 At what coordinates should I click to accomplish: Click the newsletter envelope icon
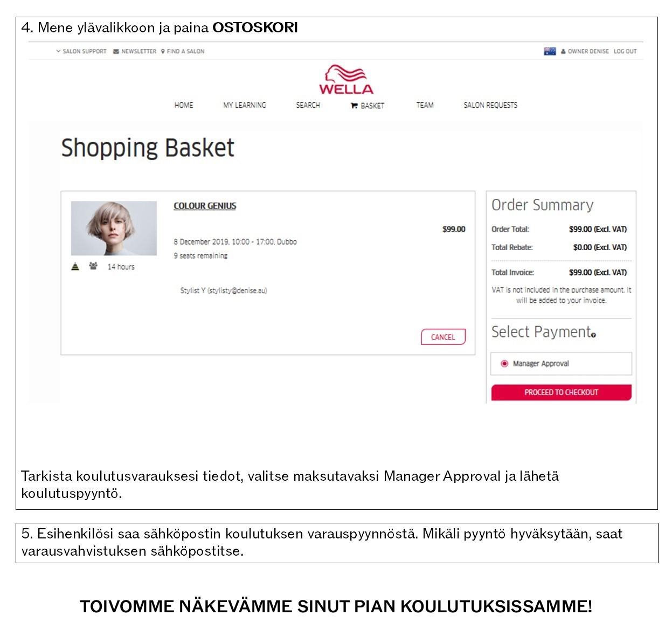116,52
